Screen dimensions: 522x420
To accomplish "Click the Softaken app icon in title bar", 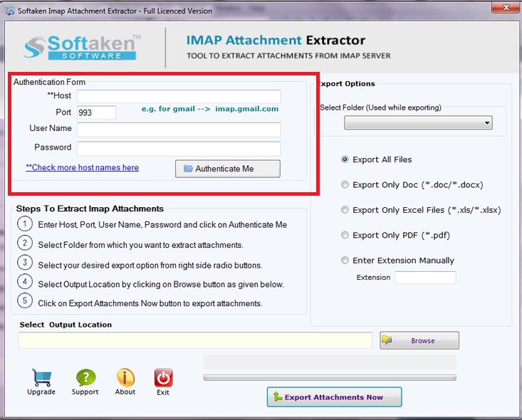I will click(10, 11).
